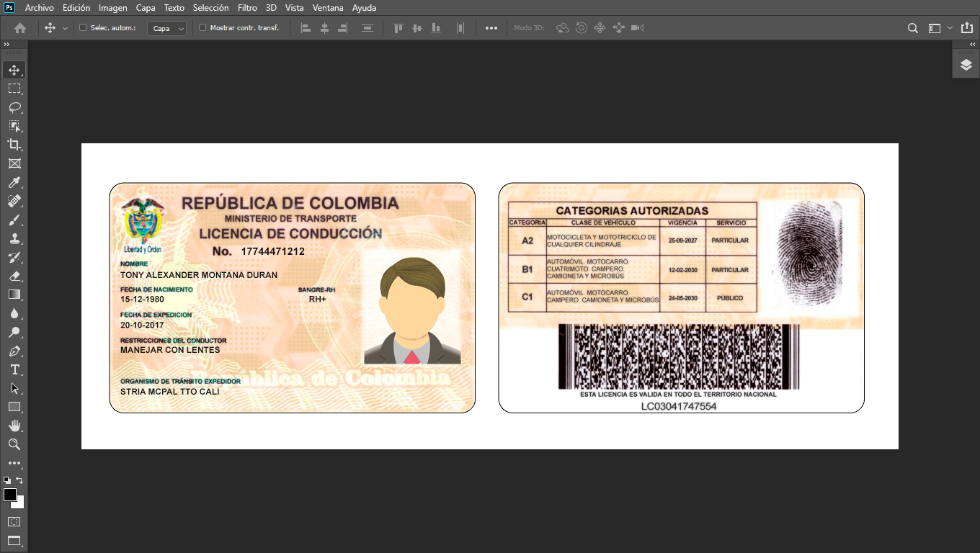Open the Edit Toolbar three-dot menu
The image size is (980, 553).
point(14,463)
